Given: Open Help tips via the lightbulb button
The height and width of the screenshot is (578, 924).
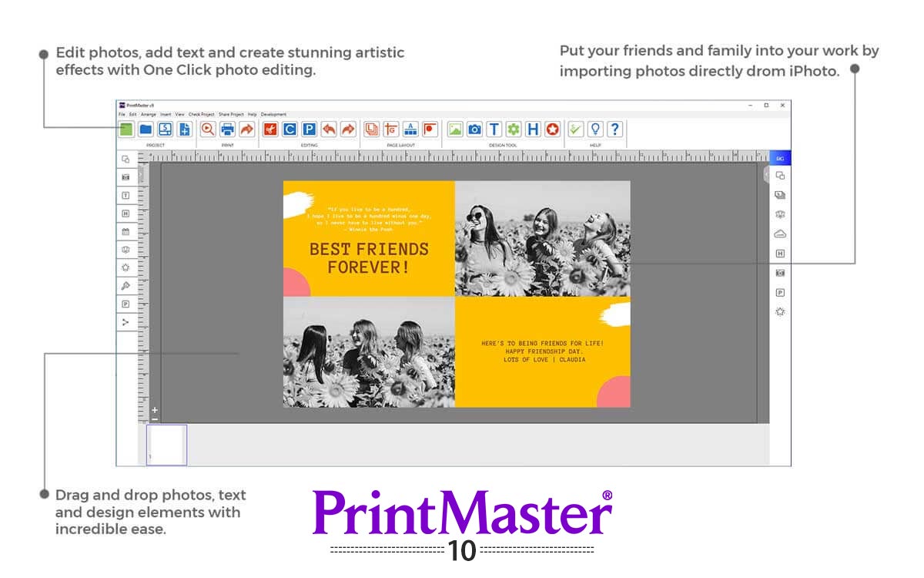Looking at the screenshot, I should click(596, 129).
